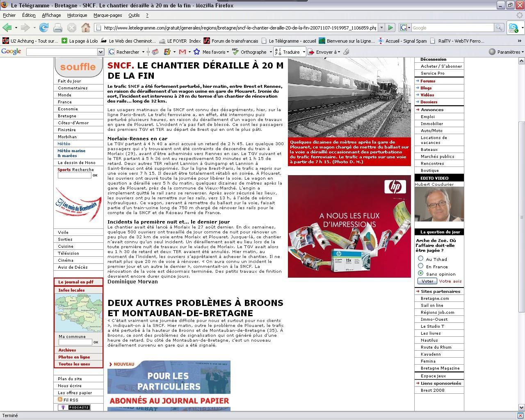This screenshot has height=420, width=525.
Task: Click the derailed train photo thumbnail
Action: click(x=349, y=97)
